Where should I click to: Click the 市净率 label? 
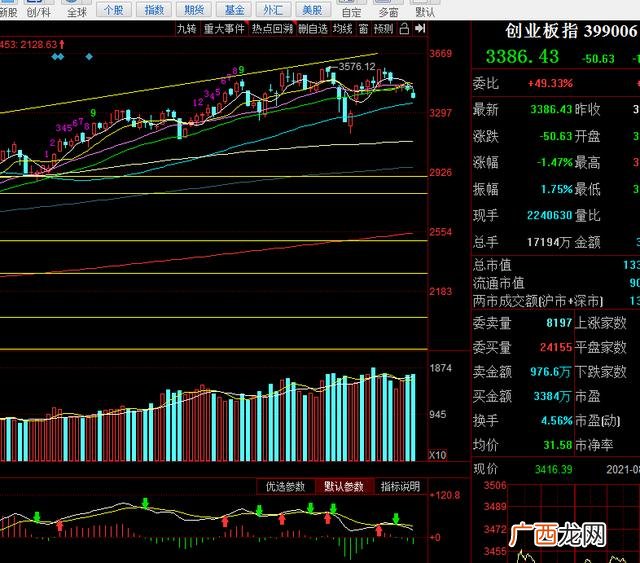pyautogui.click(x=594, y=445)
